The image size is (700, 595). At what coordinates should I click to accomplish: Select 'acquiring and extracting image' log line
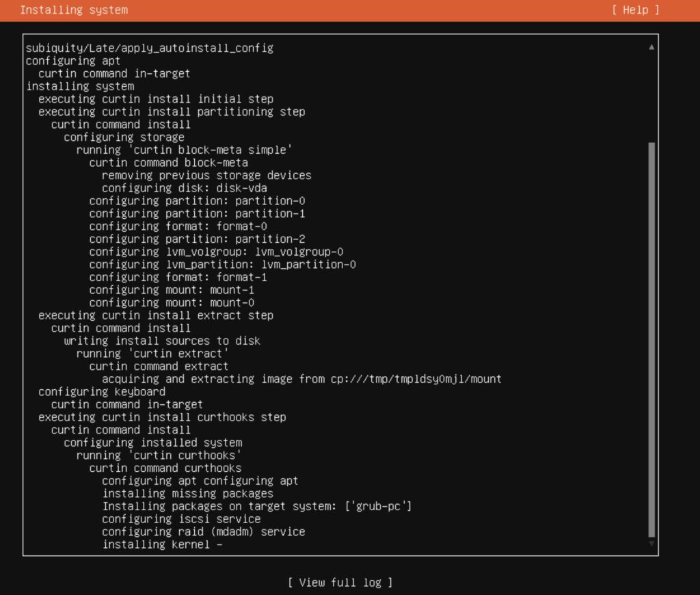click(301, 379)
